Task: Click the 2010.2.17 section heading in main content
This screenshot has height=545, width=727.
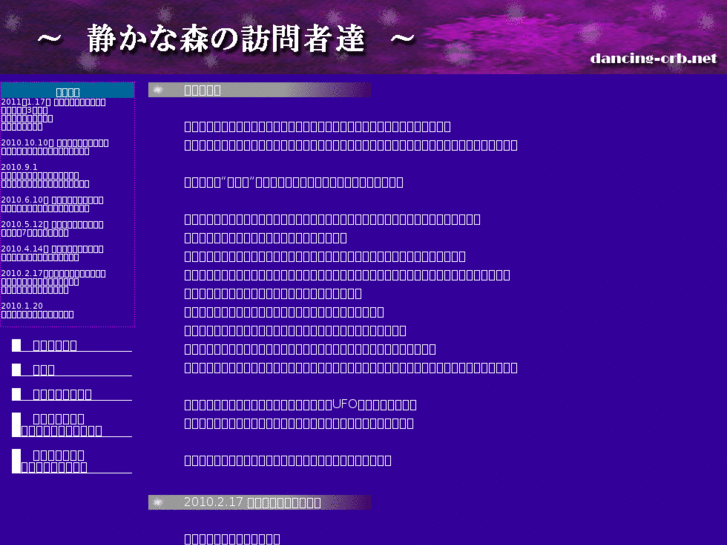Action: [252, 502]
